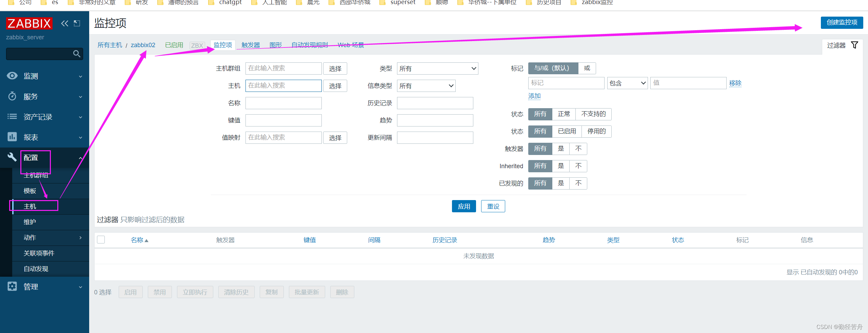Open the zabbix监控 bookmark folder

(592, 2)
